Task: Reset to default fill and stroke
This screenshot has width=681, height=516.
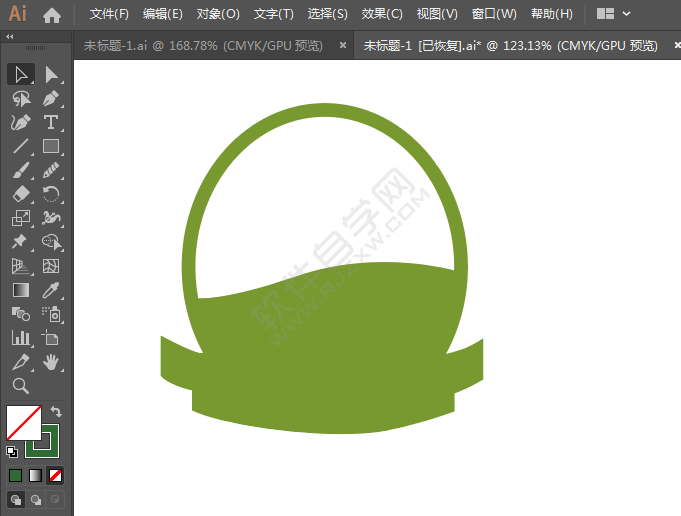Action: tap(12, 452)
